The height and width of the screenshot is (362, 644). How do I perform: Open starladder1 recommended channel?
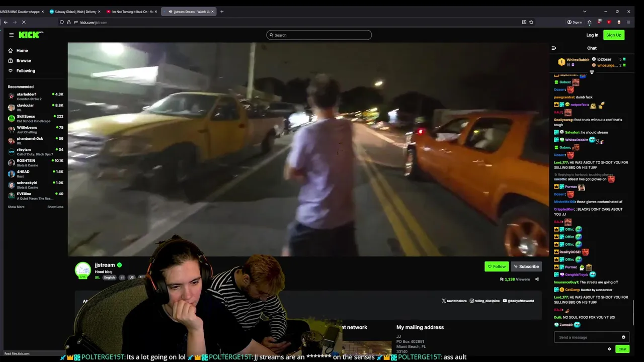[x=35, y=96]
